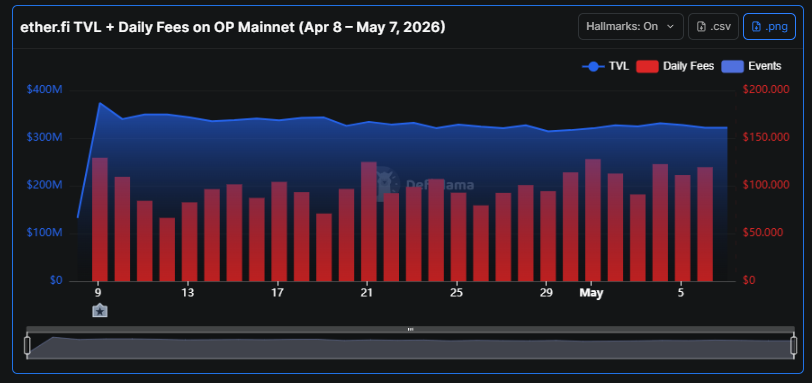Image resolution: width=812 pixels, height=383 pixels.
Task: Click the $100M left axis label
Action: [44, 233]
